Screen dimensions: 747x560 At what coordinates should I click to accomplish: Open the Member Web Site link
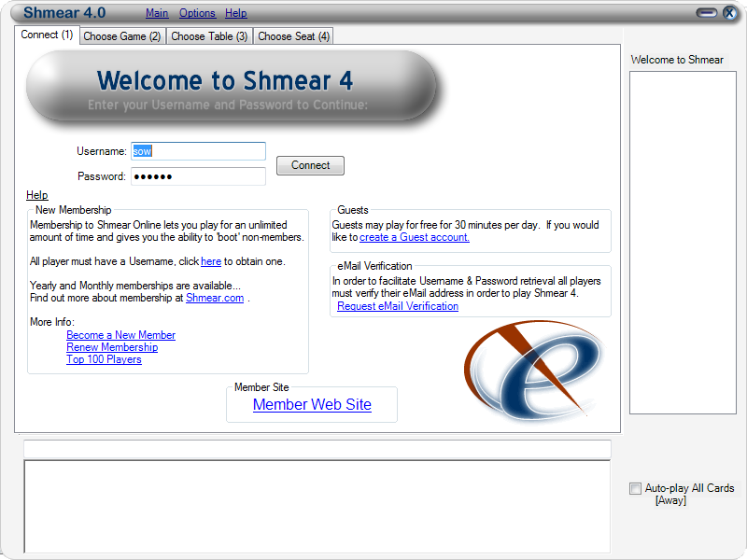pyautogui.click(x=312, y=404)
